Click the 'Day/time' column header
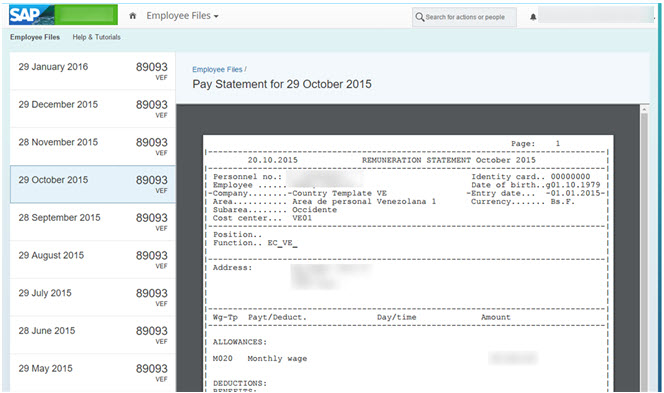The width and height of the screenshot is (664, 393). (x=396, y=317)
